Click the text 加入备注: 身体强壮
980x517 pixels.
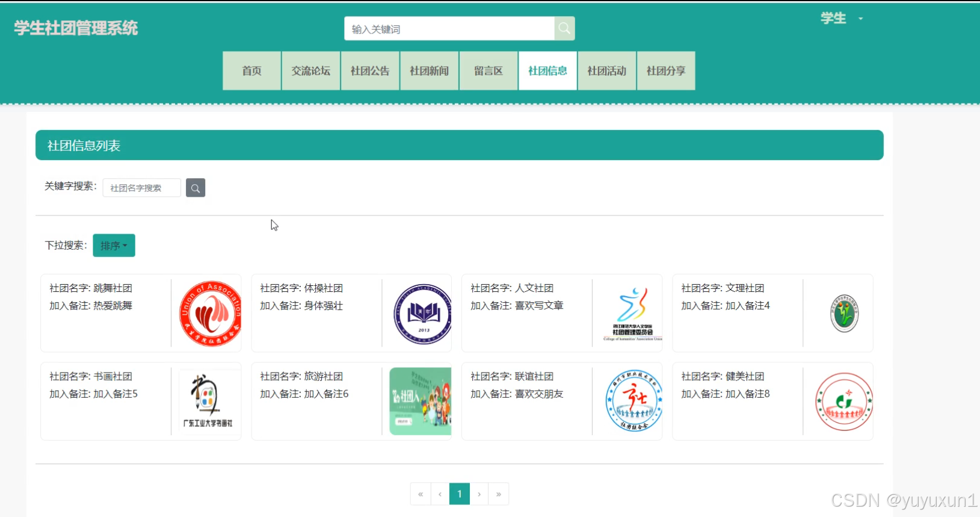pos(301,306)
